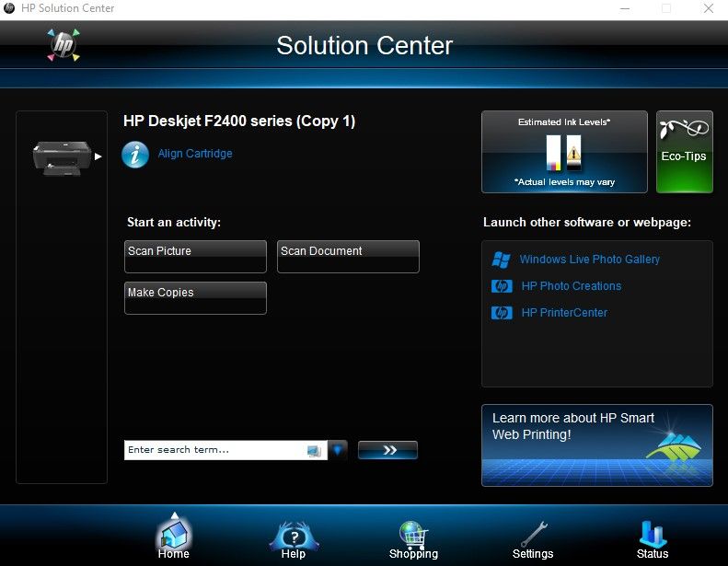Screen dimensions: 728x566
Task: Click the Status label in bottom bar
Action: click(x=653, y=554)
